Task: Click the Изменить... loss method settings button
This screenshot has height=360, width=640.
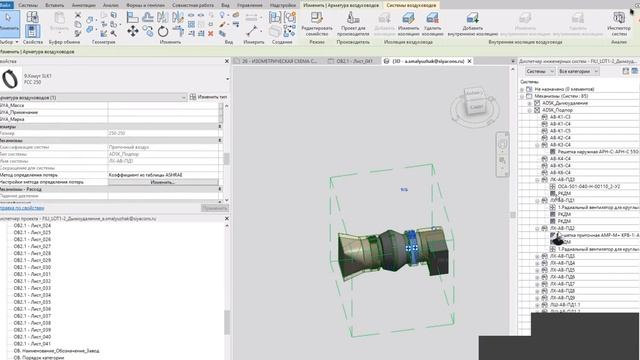Action: [x=163, y=182]
